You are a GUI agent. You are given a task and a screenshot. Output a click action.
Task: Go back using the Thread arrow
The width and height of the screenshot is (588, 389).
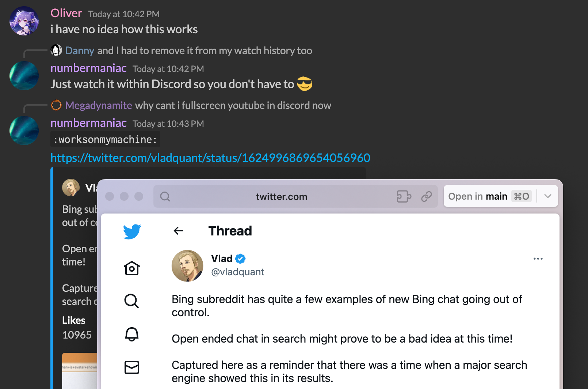179,231
